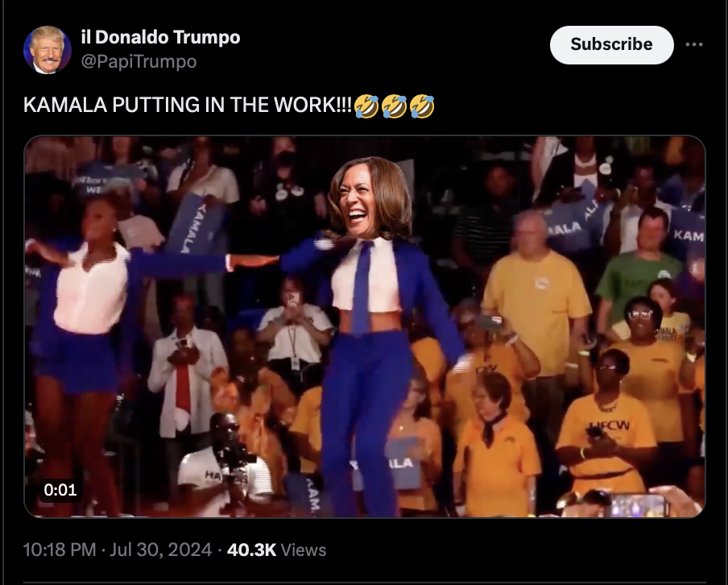Open the il Donaldo Trumpo profile avatar
Viewport: 728px width, 585px height.
(48, 50)
